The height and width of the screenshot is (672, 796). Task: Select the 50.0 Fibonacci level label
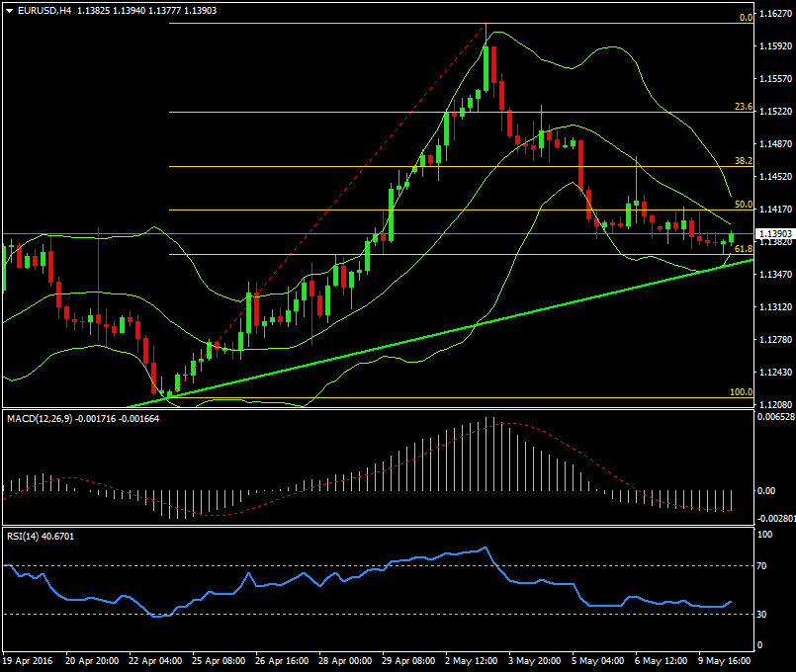[744, 205]
